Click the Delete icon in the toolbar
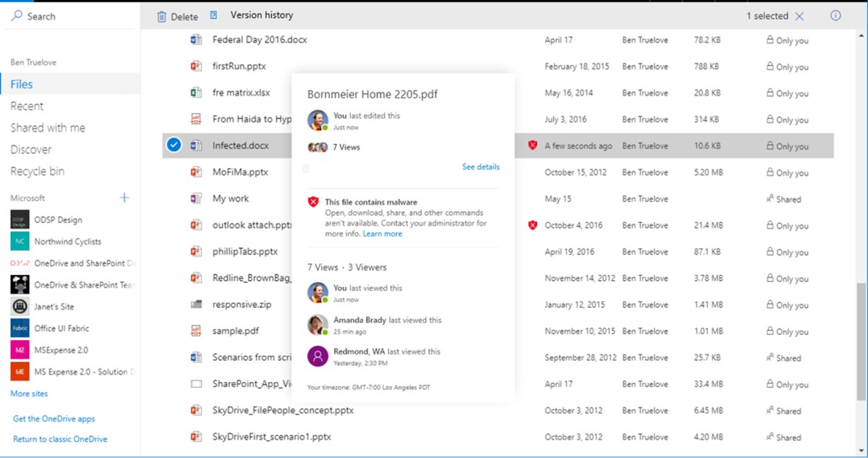Image resolution: width=868 pixels, height=458 pixels. click(162, 14)
